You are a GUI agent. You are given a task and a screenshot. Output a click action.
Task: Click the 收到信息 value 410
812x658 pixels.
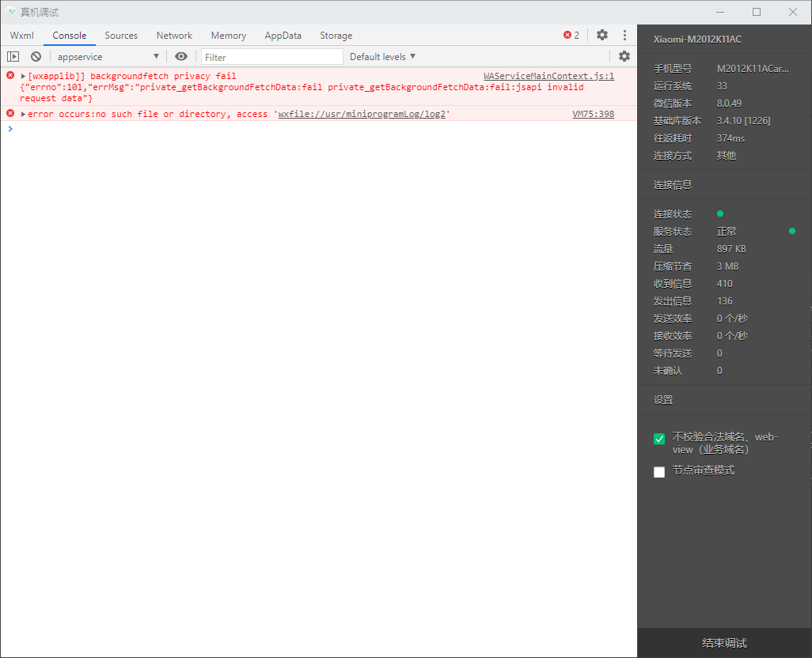(x=724, y=283)
